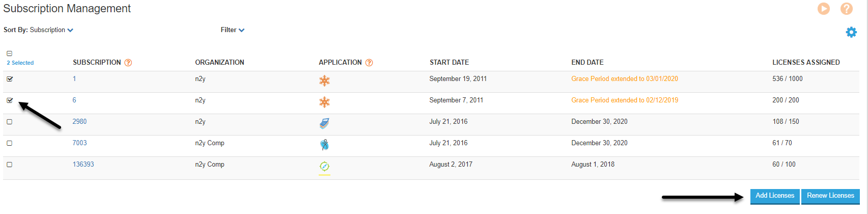Check the checkbox for subscription 2980

click(10, 122)
